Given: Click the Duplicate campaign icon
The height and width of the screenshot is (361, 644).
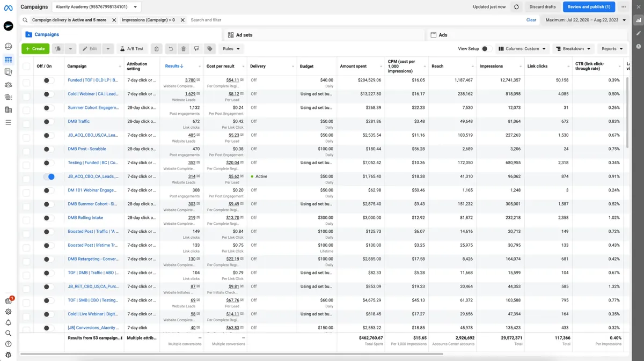Looking at the screenshot, I should point(58,49).
